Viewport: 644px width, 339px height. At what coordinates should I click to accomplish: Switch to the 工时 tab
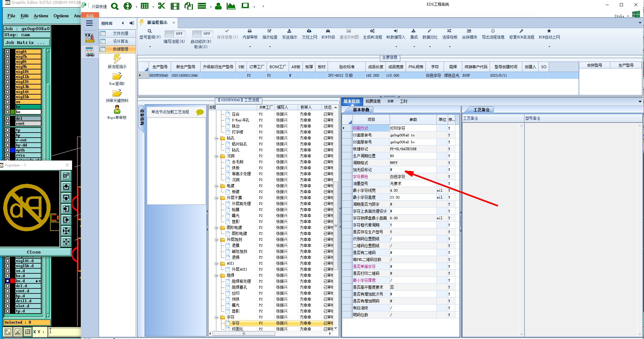pos(403,101)
